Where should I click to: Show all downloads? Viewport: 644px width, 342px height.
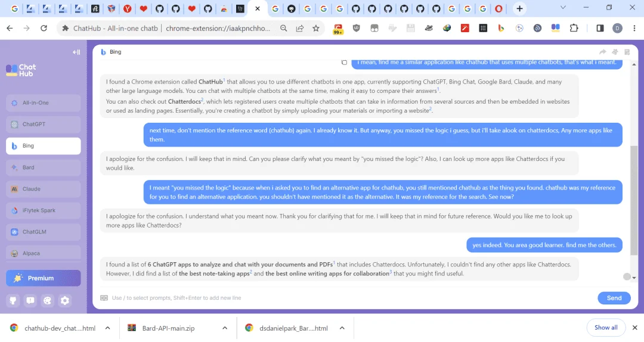coord(606,328)
